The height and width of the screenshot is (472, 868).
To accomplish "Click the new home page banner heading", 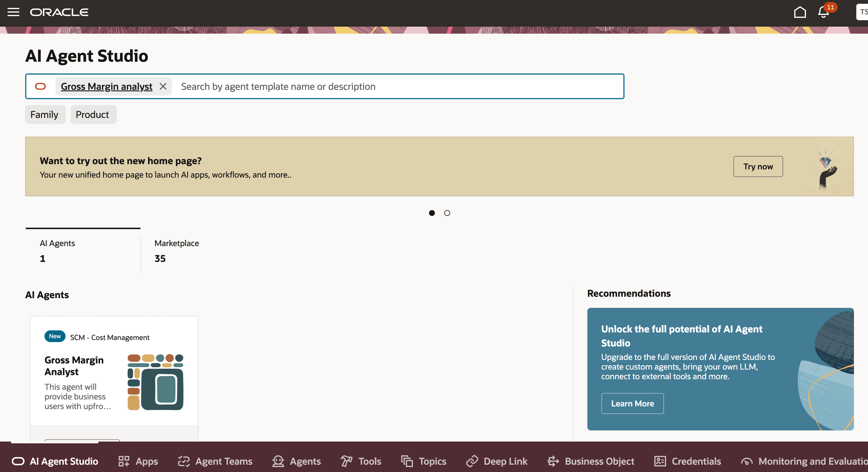I will pos(121,161).
